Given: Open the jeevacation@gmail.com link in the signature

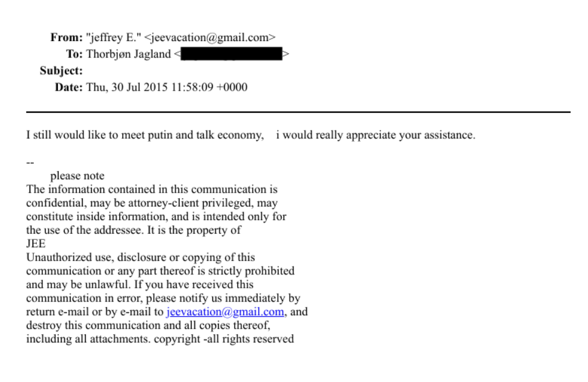Looking at the screenshot, I should click(x=225, y=312).
